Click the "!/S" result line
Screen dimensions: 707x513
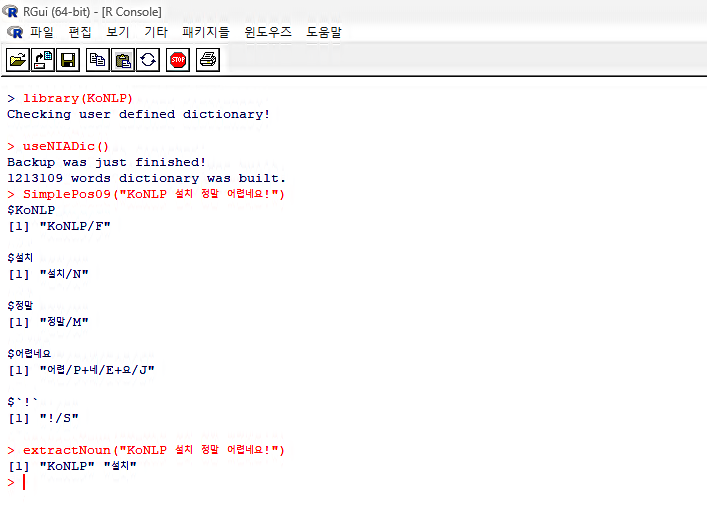pyautogui.click(x=44, y=418)
